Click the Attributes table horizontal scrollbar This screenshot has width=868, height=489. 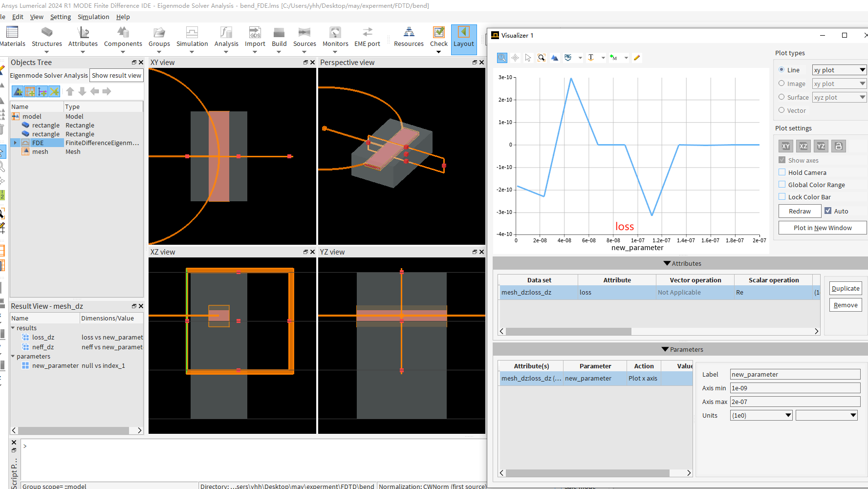568,331
